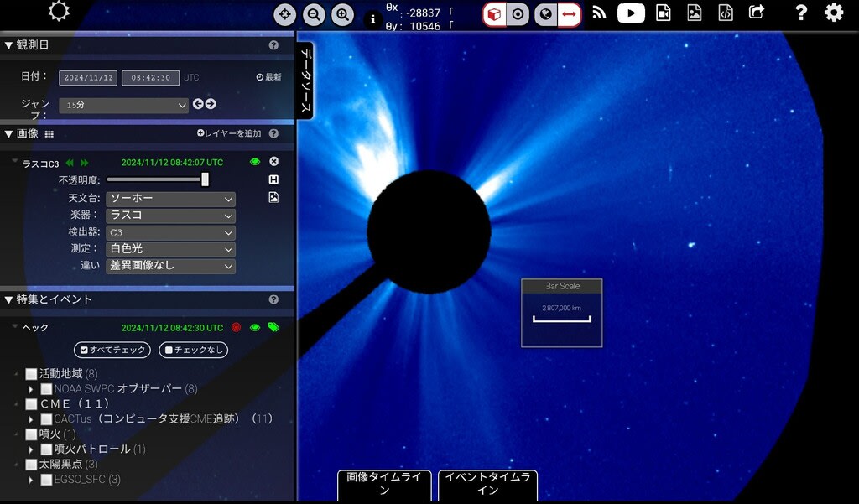The height and width of the screenshot is (504, 859).
Task: Open the 違い 差異画像なし dropdown
Action: [x=170, y=266]
